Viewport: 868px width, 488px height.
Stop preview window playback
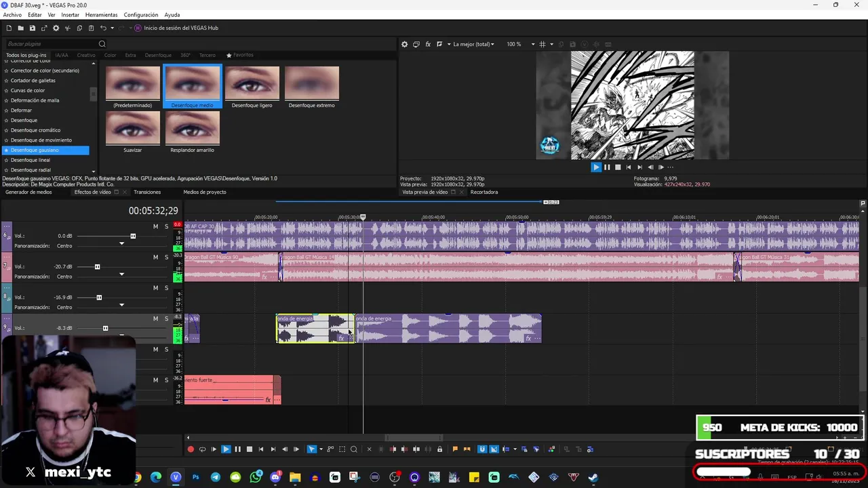(618, 167)
